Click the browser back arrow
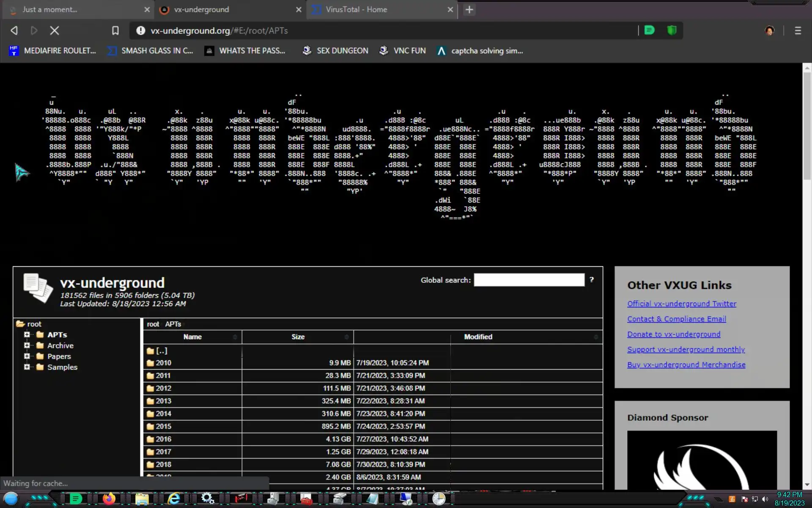The height and width of the screenshot is (508, 812). pyautogui.click(x=14, y=30)
